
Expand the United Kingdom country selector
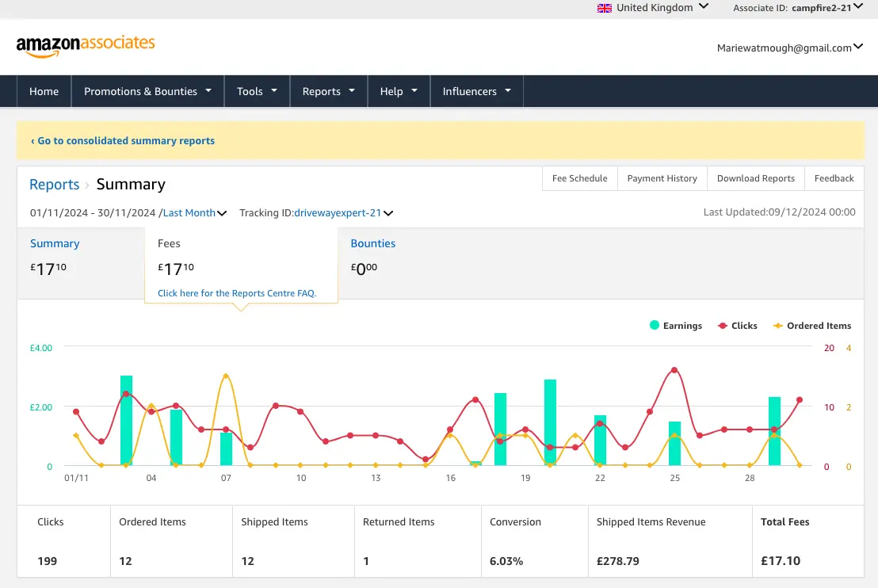pos(653,7)
